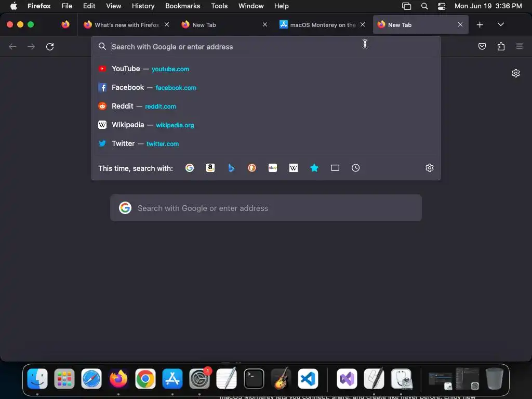The height and width of the screenshot is (399, 532).
Task: Open the File menu
Action: pyautogui.click(x=67, y=6)
